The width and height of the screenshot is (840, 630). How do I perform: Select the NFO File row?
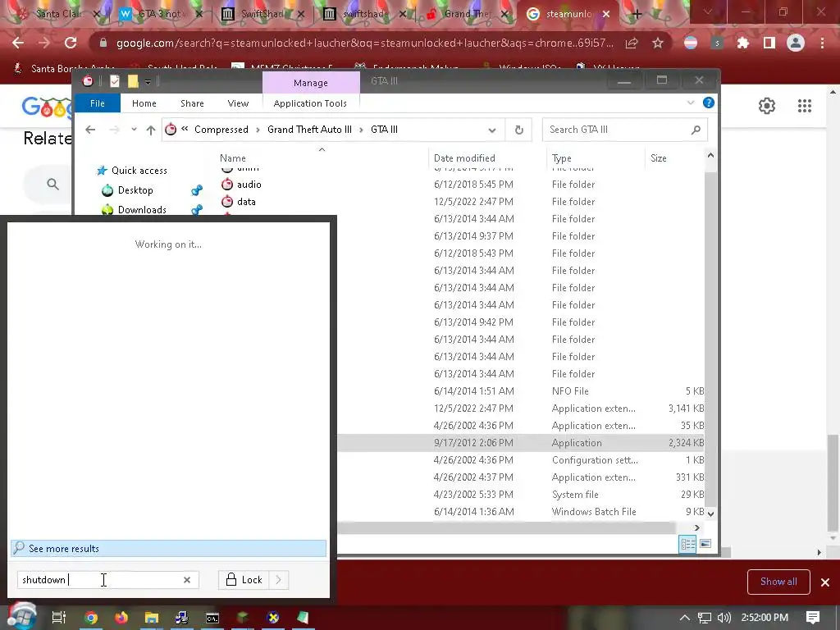pos(521,391)
